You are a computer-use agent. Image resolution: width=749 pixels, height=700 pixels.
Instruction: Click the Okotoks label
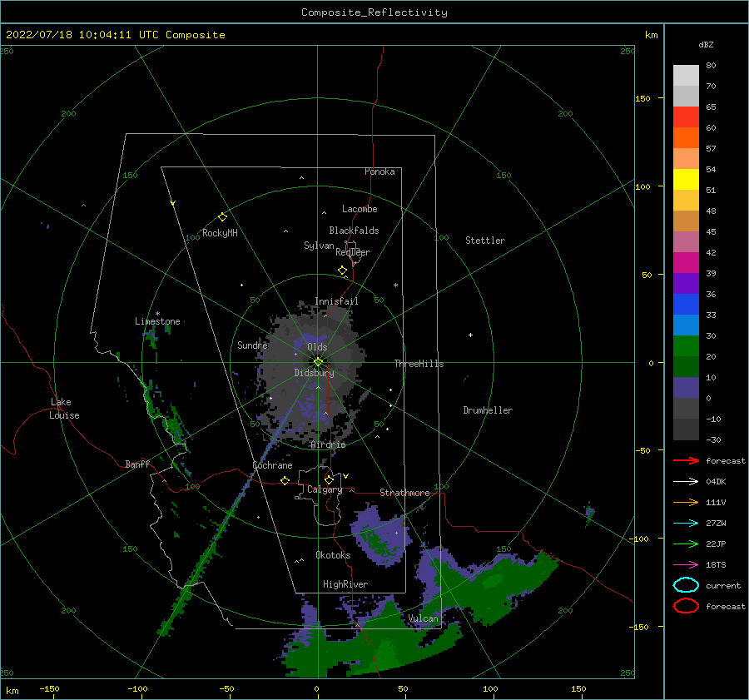point(333,555)
